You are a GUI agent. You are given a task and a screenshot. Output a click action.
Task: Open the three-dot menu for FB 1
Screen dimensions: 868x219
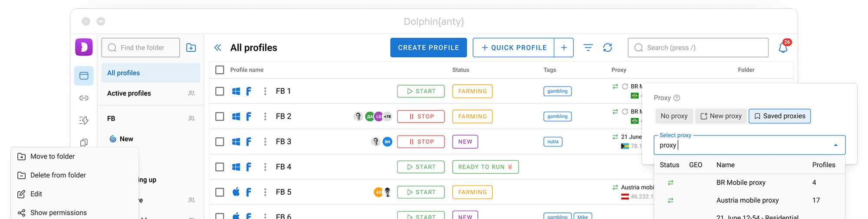pyautogui.click(x=265, y=91)
